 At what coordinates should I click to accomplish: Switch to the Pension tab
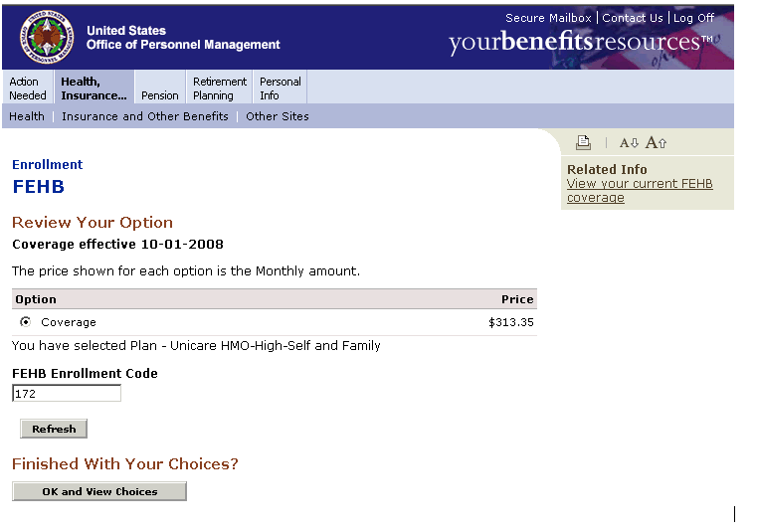pos(159,95)
